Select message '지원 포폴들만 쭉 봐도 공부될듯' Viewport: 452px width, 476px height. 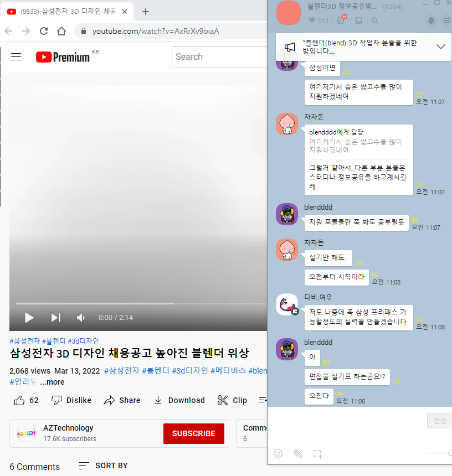tap(357, 222)
